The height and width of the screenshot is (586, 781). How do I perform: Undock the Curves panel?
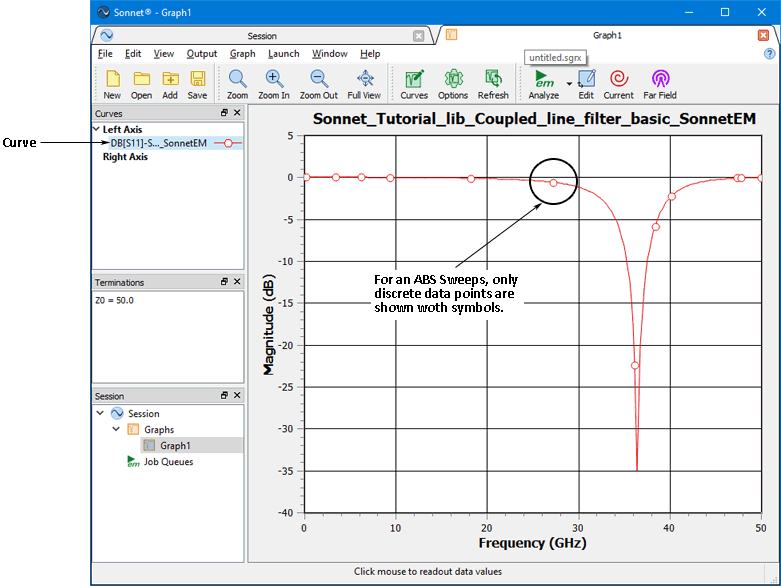click(224, 113)
